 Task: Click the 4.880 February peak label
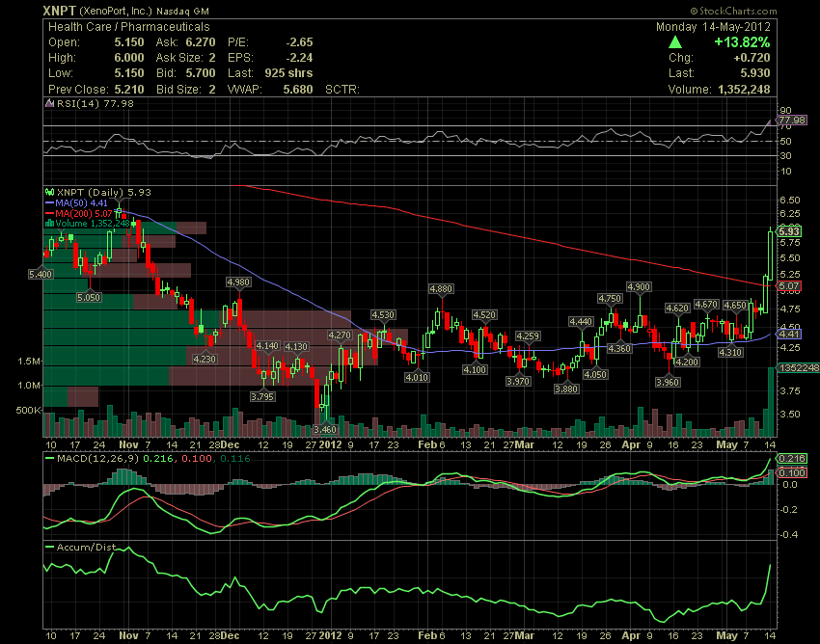tap(441, 288)
